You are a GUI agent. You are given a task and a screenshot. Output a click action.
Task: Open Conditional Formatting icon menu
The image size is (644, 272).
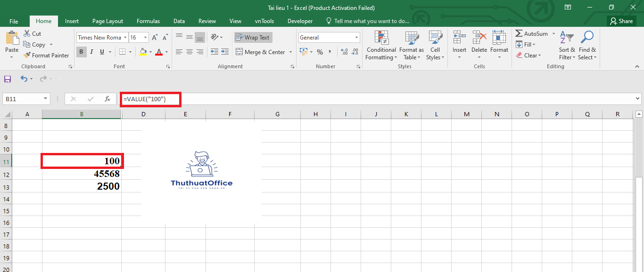[x=381, y=38]
